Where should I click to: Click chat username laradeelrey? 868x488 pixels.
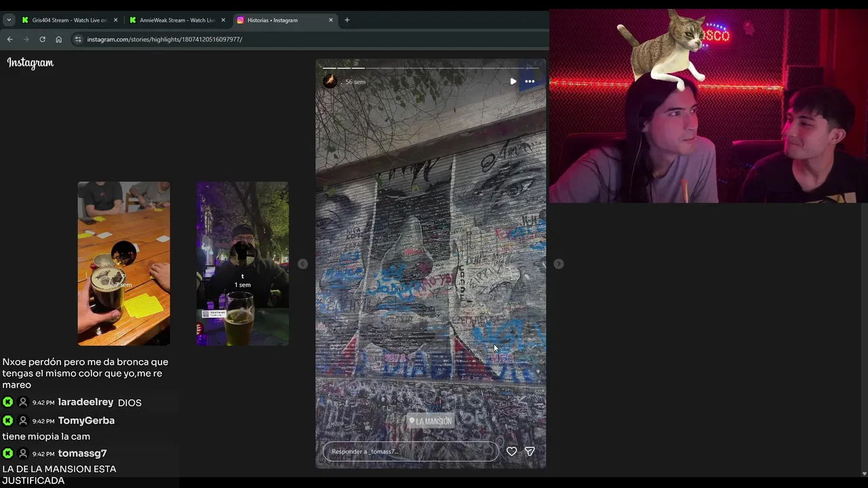tap(85, 403)
